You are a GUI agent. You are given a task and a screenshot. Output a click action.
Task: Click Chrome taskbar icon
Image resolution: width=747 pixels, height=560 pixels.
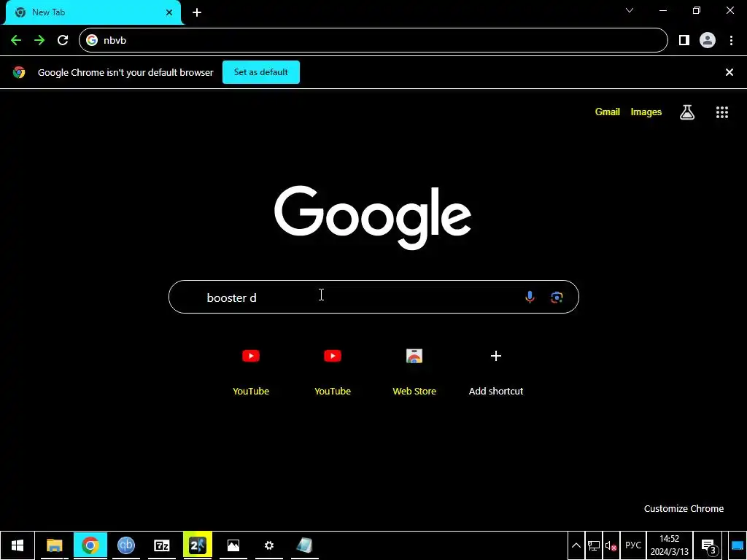(90, 545)
